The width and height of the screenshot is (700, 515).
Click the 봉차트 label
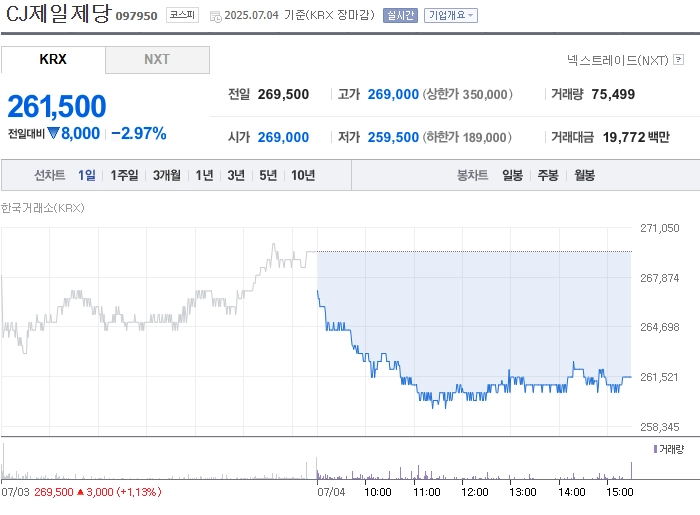tap(472, 175)
